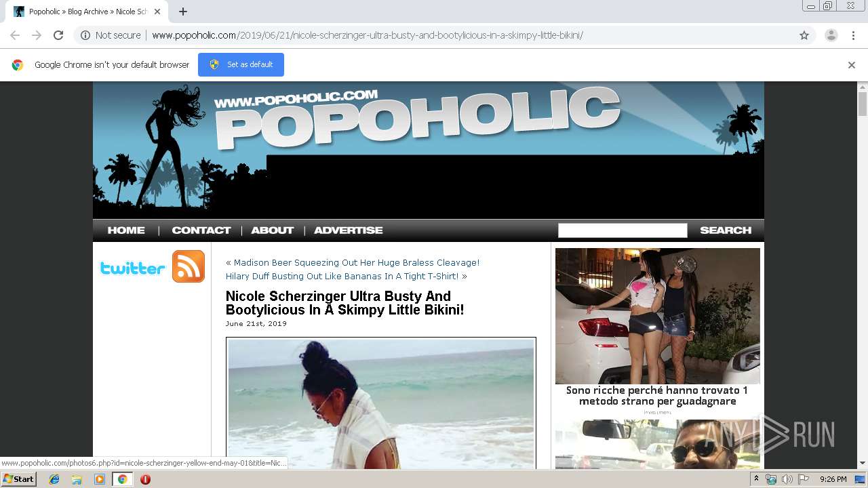Click the address bar URL
This screenshot has width=868, height=488.
(x=368, y=35)
